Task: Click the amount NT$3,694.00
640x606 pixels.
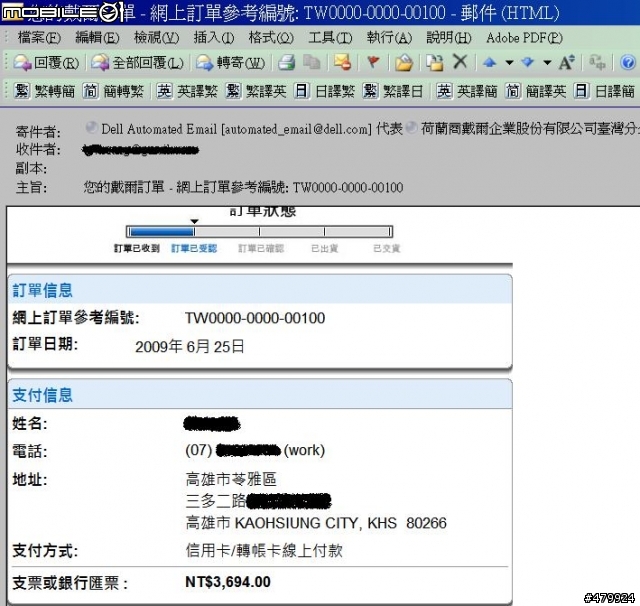Action: (x=228, y=582)
